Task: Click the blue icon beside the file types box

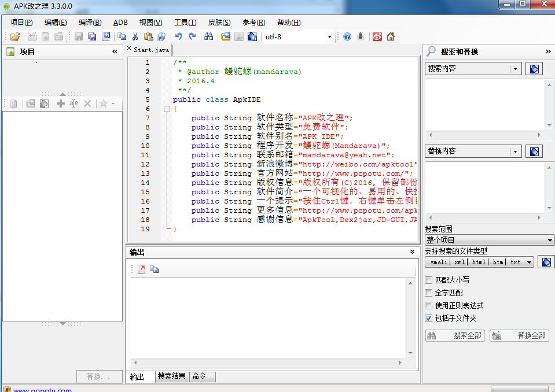Action: pos(546,262)
